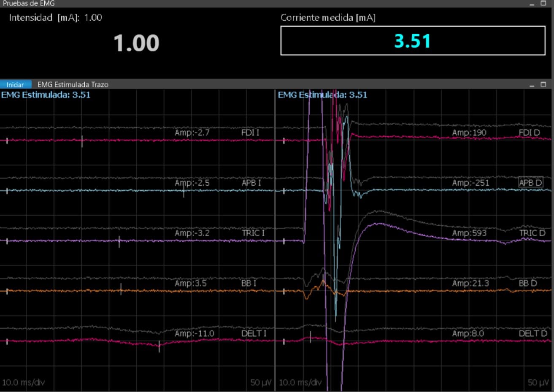This screenshot has width=554, height=392.
Task: Minimize the EMG Estimulada Trazo panel
Action: point(532,85)
